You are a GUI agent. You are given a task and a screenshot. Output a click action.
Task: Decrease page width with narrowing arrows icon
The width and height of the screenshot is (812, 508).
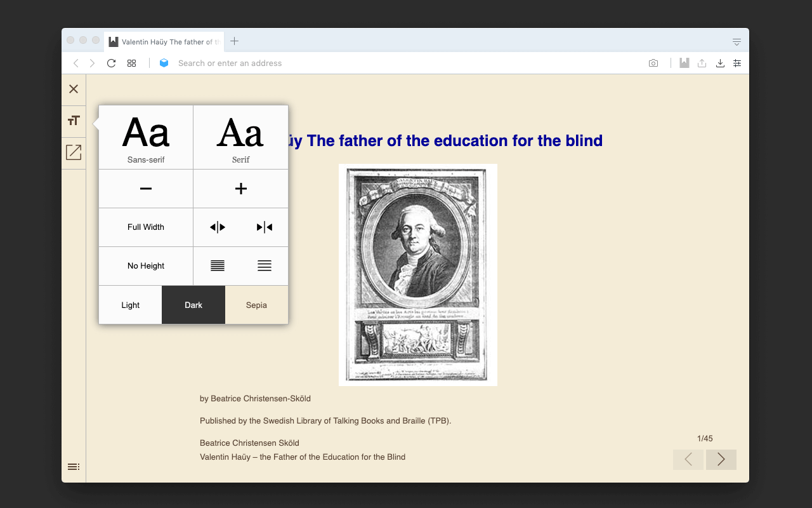[265, 227]
